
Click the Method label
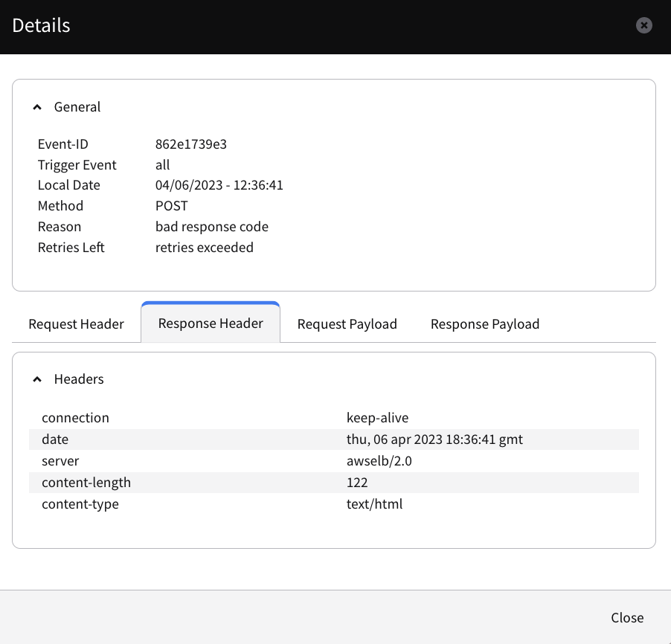tap(60, 206)
